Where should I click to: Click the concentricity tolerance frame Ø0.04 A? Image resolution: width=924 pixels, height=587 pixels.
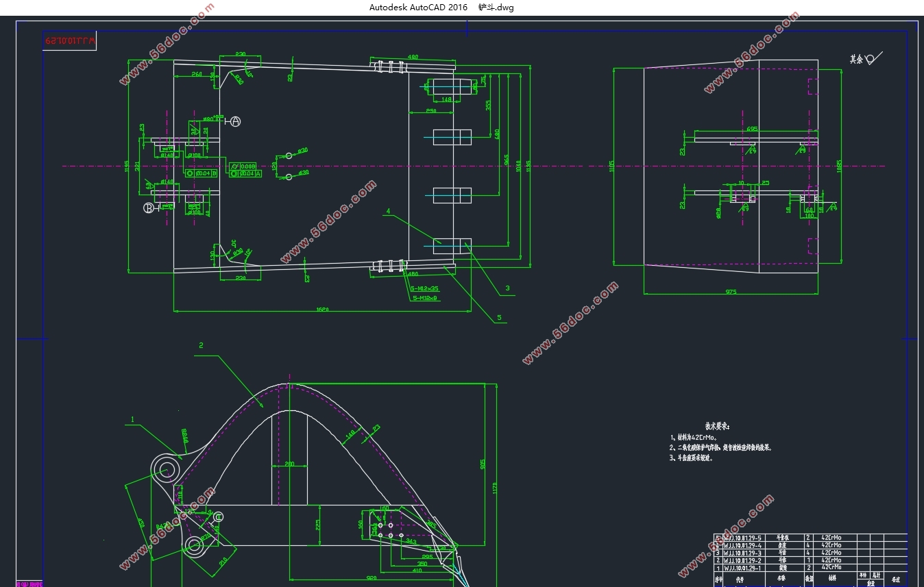(245, 174)
